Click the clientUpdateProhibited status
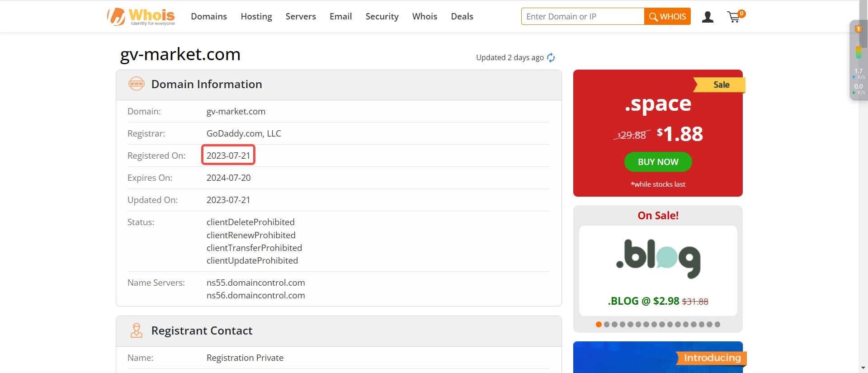Viewport: 868px width, 373px height. (252, 260)
